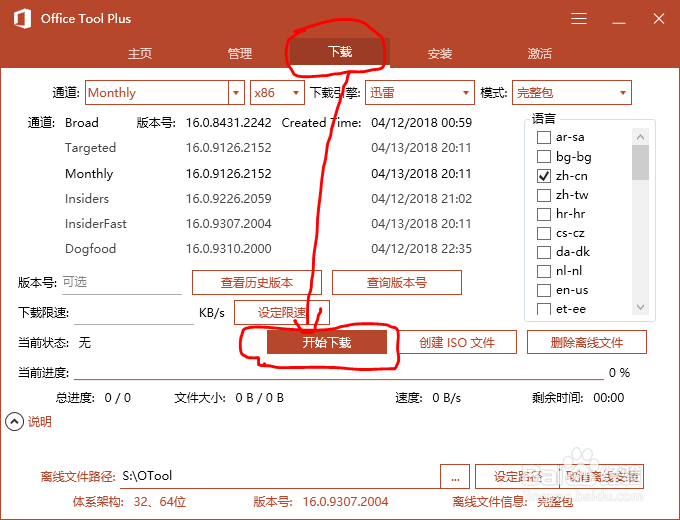Check the zh-tw language checkbox
This screenshot has width=680, height=520.
544,195
